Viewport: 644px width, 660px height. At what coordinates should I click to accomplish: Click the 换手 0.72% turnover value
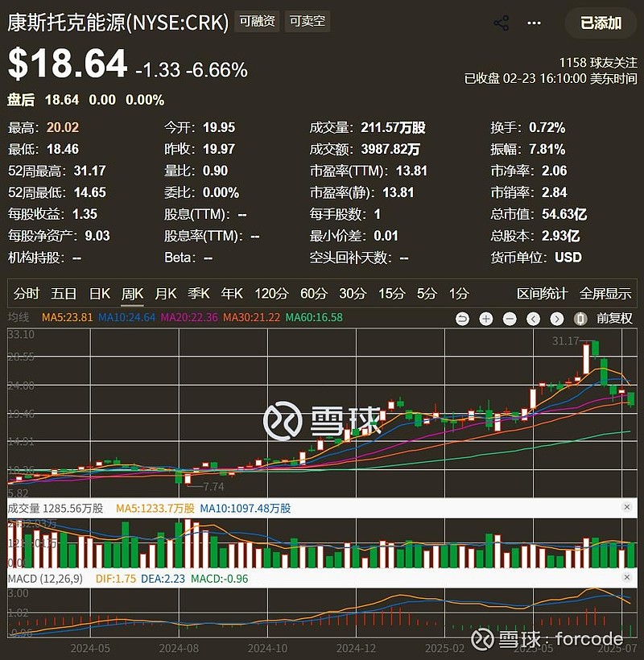[547, 127]
